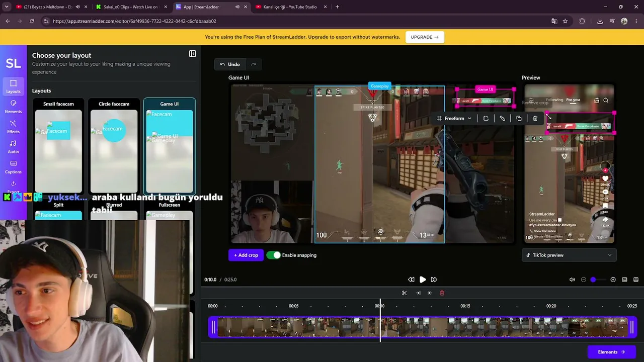The image size is (644, 362).
Task: Select the Circle facecam layout
Action: click(114, 146)
